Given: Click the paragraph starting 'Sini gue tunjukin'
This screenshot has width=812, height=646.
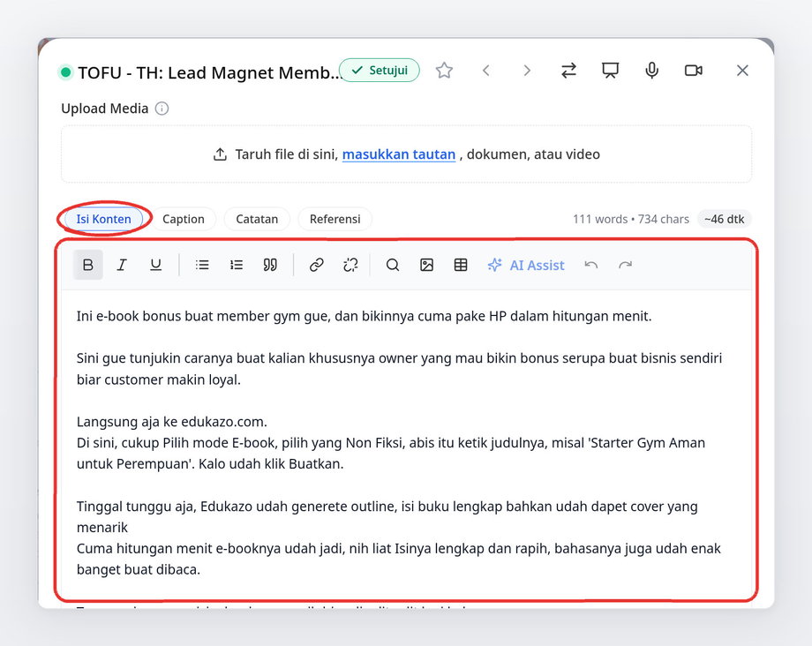Looking at the screenshot, I should click(x=399, y=369).
